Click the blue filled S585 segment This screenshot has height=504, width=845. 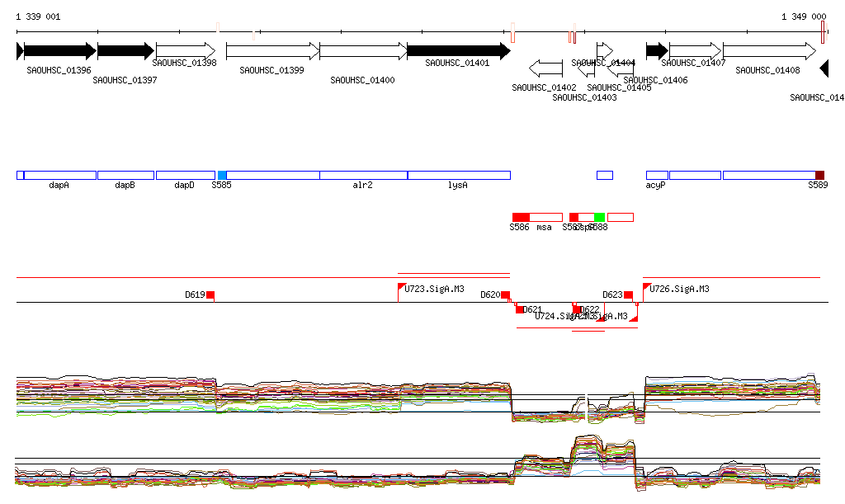[221, 175]
